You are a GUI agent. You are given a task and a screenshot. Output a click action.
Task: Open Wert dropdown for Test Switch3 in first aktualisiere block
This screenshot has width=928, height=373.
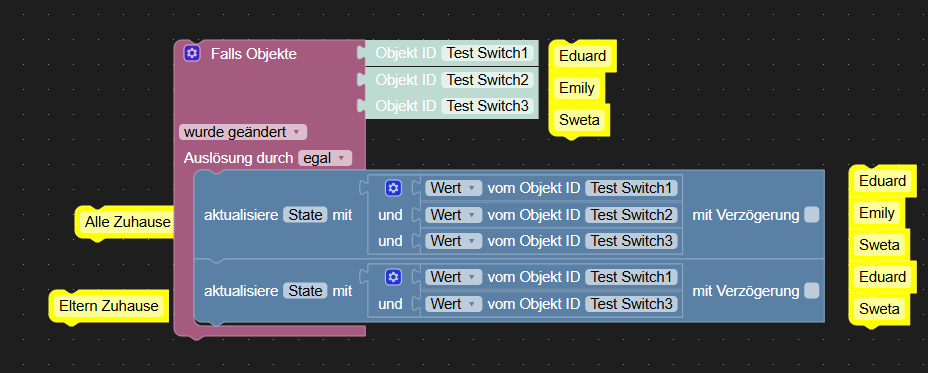[x=454, y=241]
